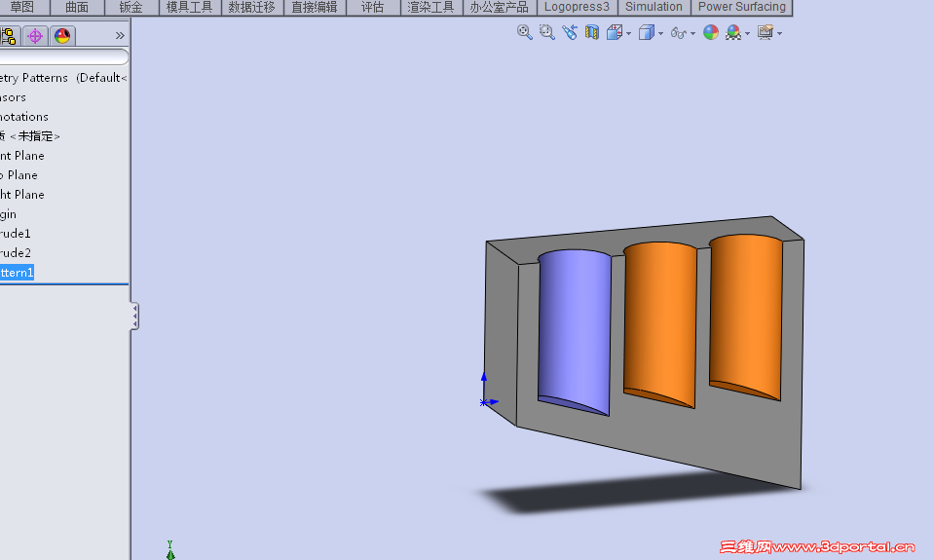Switch to the 模具工具 tab
The width and height of the screenshot is (934, 560).
tap(189, 7)
